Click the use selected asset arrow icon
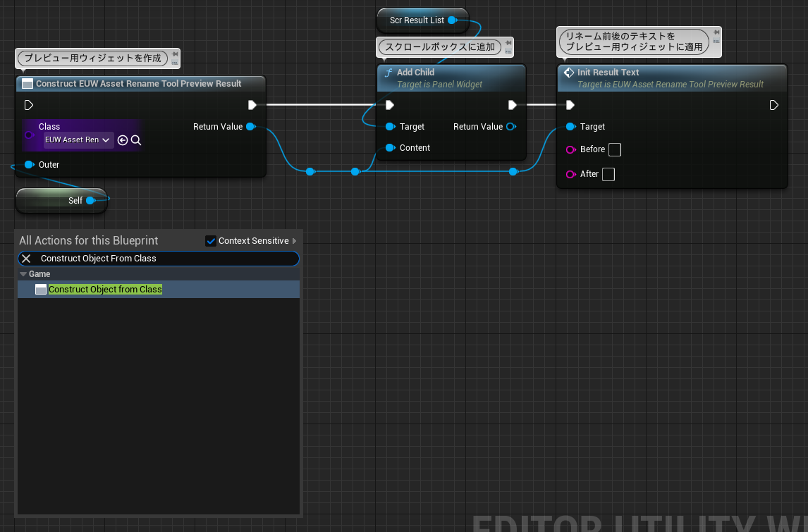Viewport: 808px width, 532px height. [x=123, y=140]
